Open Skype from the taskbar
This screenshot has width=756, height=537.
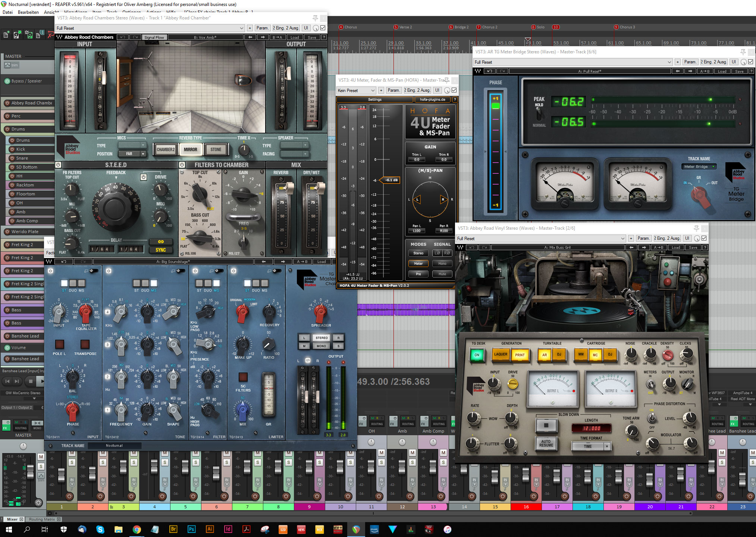tap(100, 529)
